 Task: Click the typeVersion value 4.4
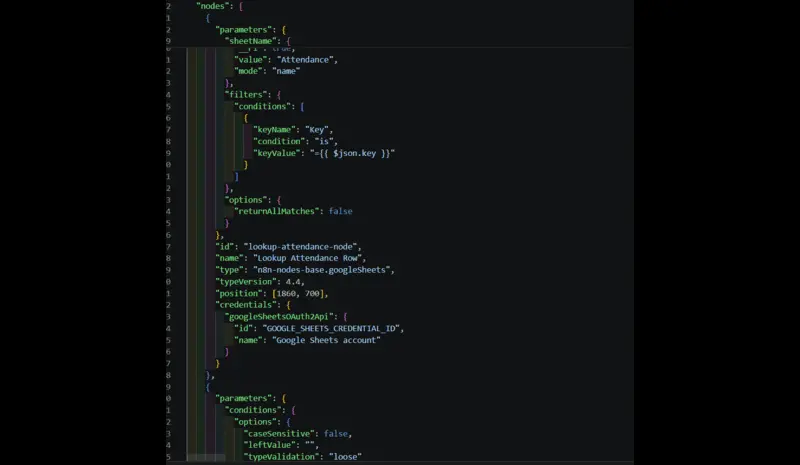pos(293,282)
